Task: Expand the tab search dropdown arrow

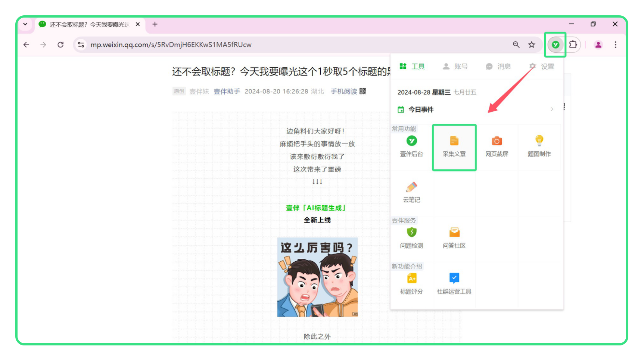Action: click(25, 24)
